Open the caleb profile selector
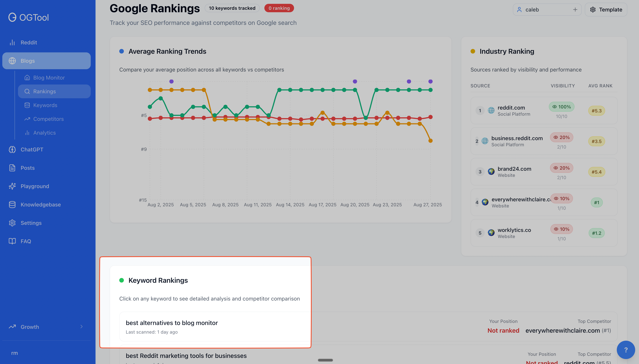 click(547, 10)
